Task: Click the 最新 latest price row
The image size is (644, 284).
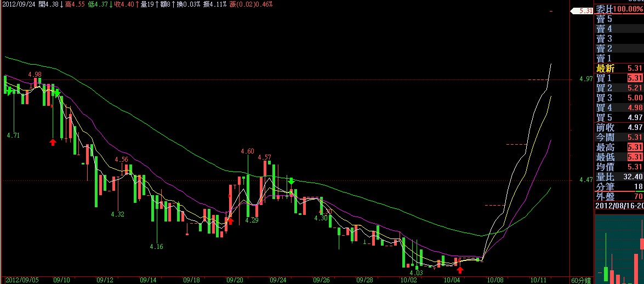Action: (x=619, y=68)
